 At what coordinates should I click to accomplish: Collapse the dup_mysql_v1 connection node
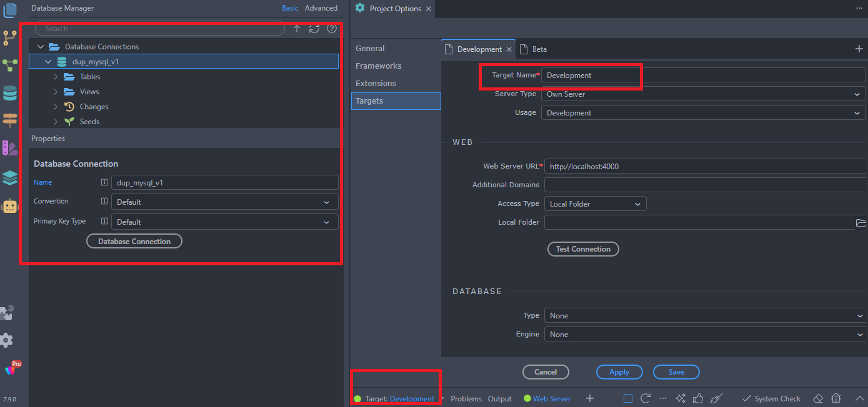point(48,62)
